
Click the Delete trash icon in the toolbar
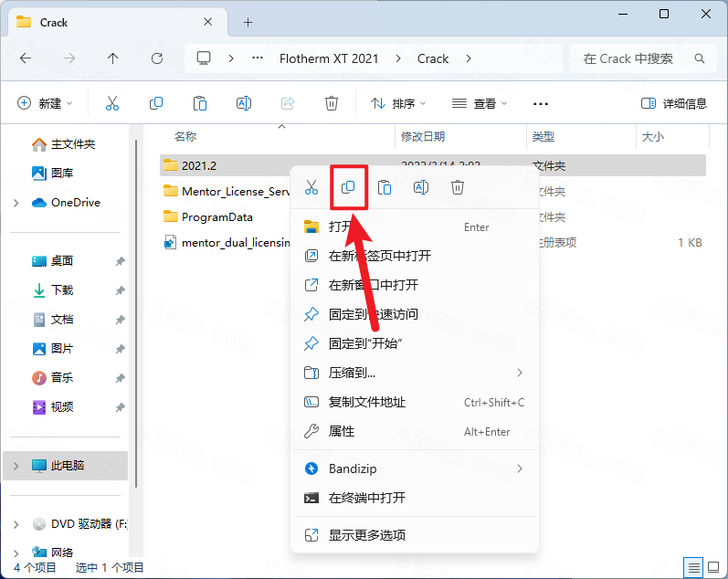(331, 103)
